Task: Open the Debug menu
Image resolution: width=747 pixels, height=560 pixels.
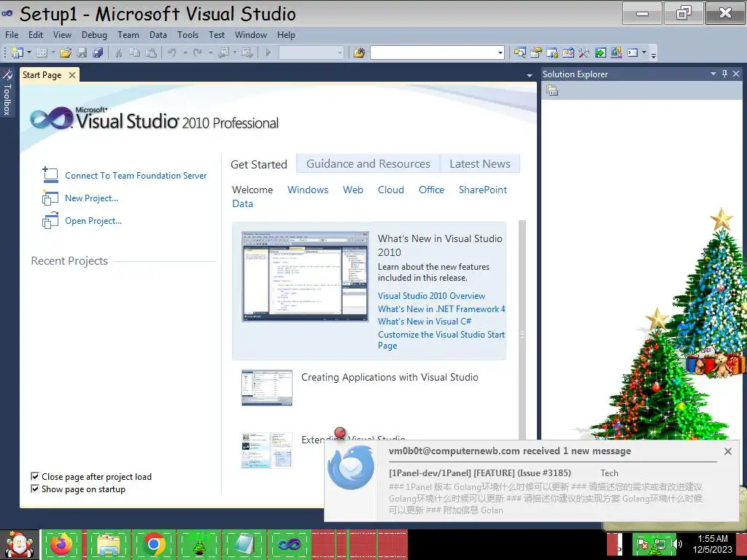Action: 94,35
